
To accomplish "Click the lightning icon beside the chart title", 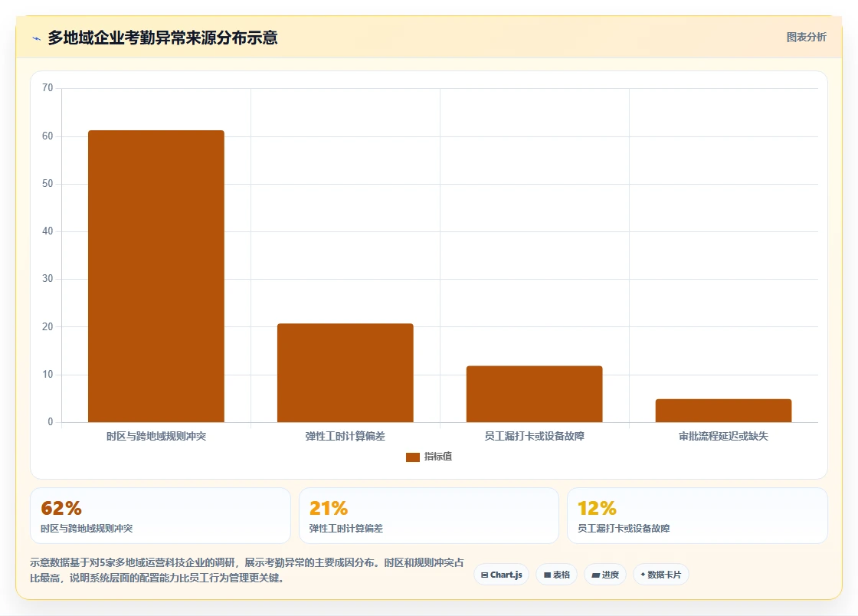I will click(36, 38).
